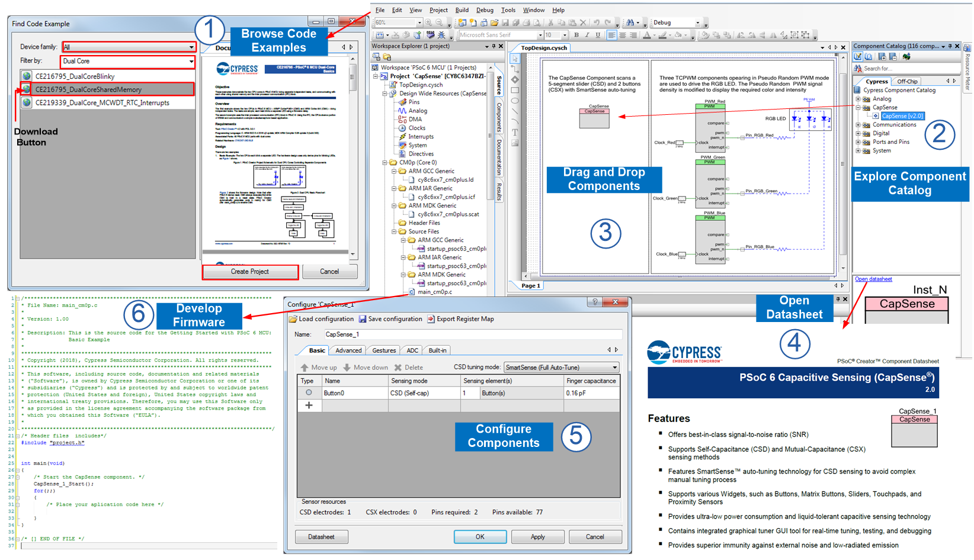The height and width of the screenshot is (560, 974).
Task: Open the Microsoft Sans Serif font dropdown
Action: coord(540,35)
